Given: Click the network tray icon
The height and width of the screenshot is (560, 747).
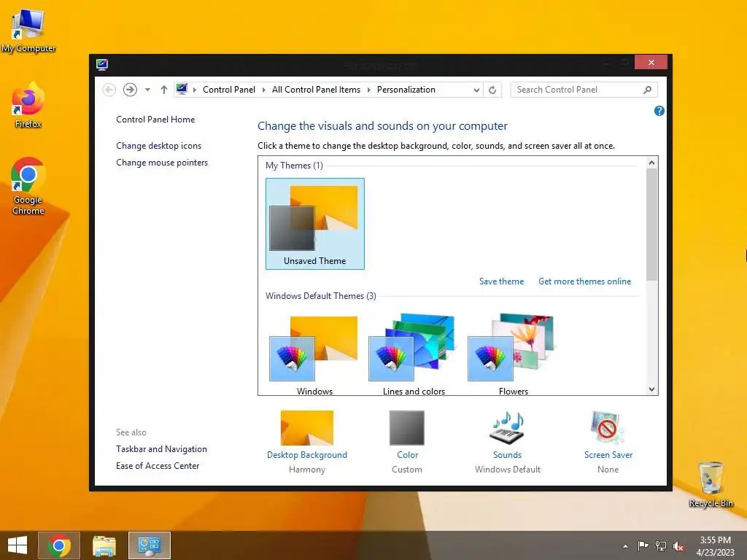Looking at the screenshot, I should coord(661,546).
